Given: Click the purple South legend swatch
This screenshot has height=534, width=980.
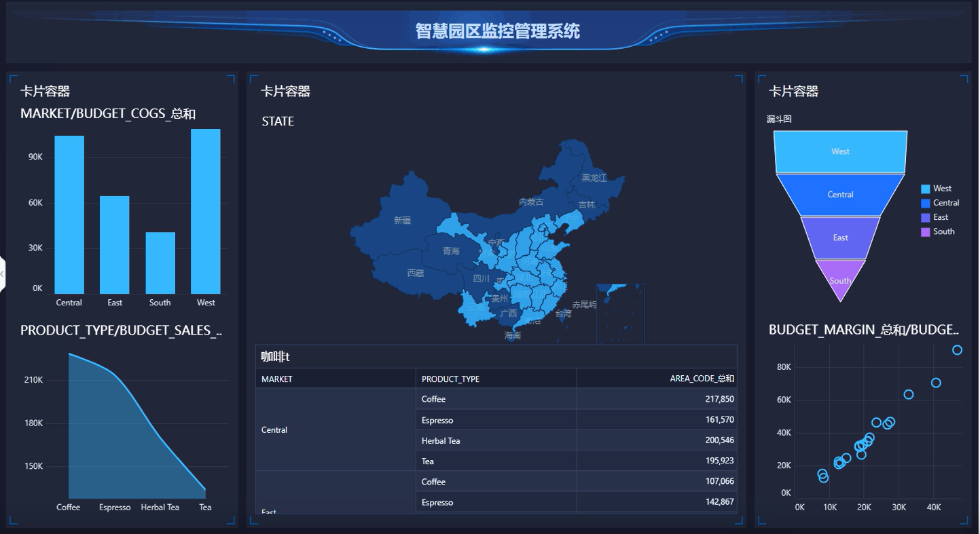Looking at the screenshot, I should pyautogui.click(x=925, y=232).
